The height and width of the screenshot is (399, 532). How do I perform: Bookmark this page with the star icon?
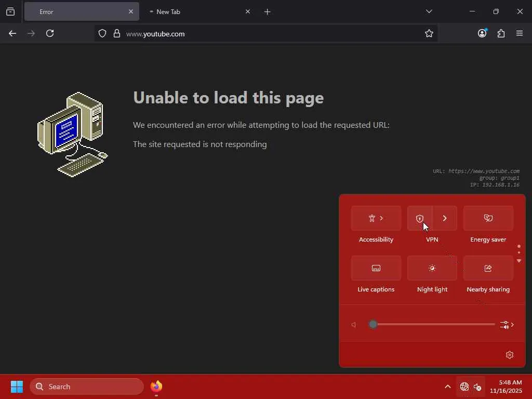[x=429, y=33]
